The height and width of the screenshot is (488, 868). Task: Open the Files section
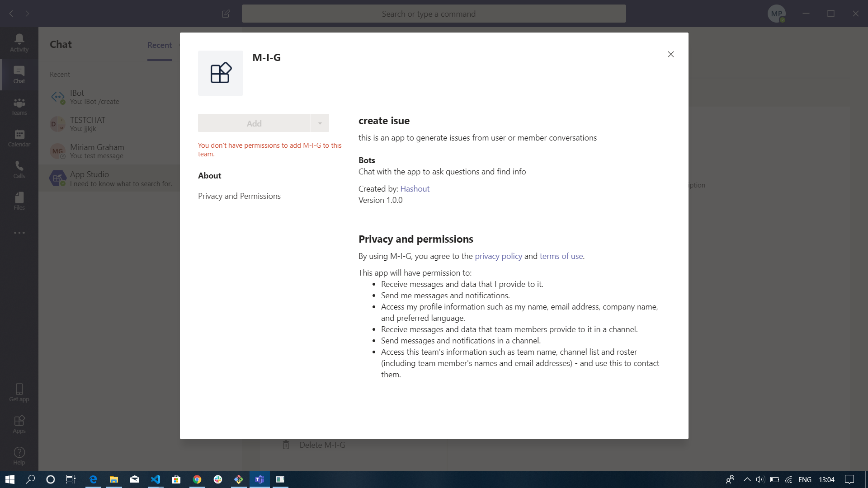click(19, 201)
